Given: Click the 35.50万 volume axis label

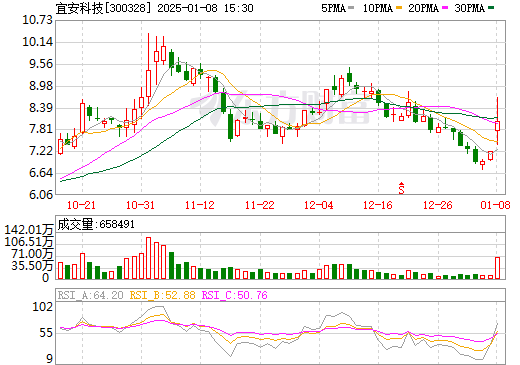Looking at the screenshot, I should [32, 266].
